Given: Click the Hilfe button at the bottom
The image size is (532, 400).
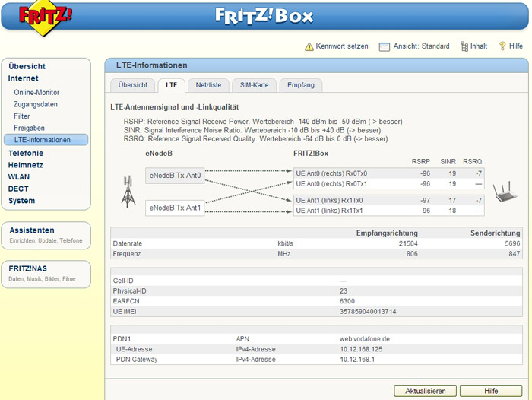Looking at the screenshot, I should tap(491, 391).
